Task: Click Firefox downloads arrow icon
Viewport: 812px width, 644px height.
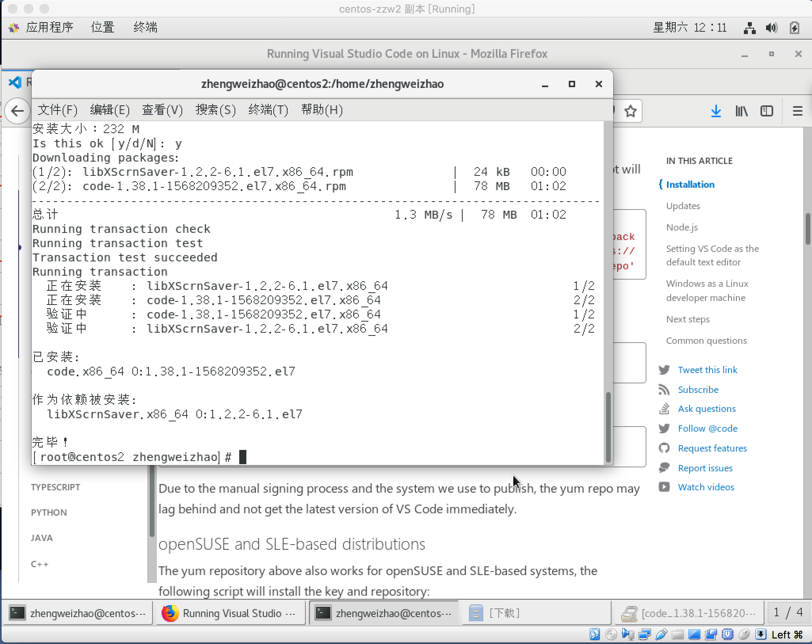Action: (x=716, y=111)
